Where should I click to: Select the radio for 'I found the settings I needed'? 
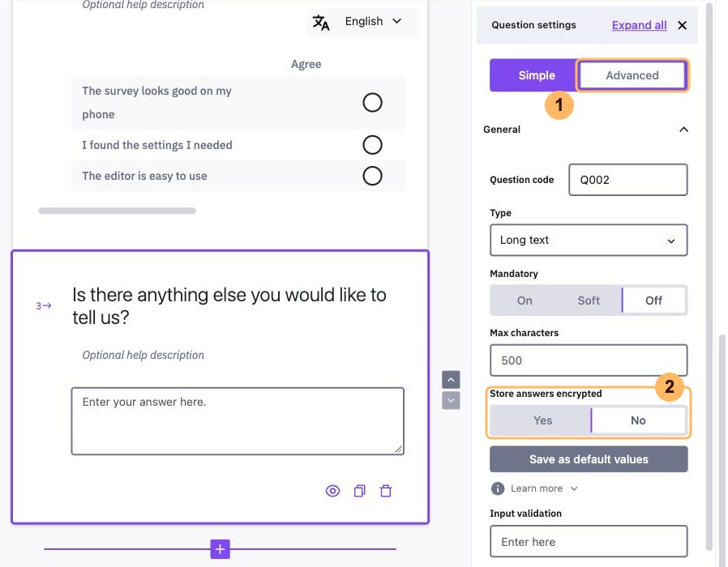coord(372,145)
